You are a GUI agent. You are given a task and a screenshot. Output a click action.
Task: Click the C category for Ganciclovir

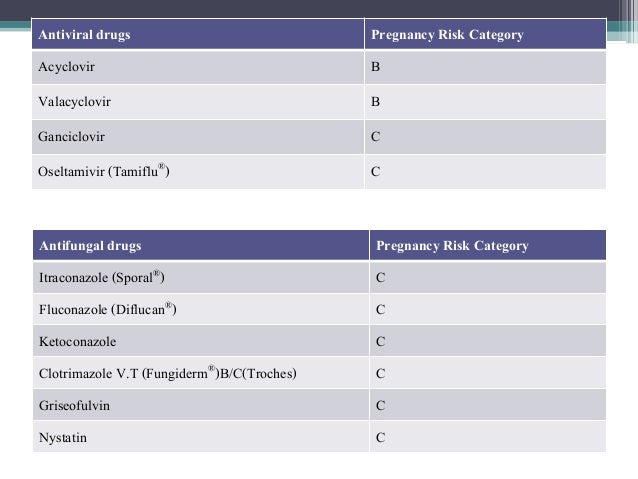(376, 137)
